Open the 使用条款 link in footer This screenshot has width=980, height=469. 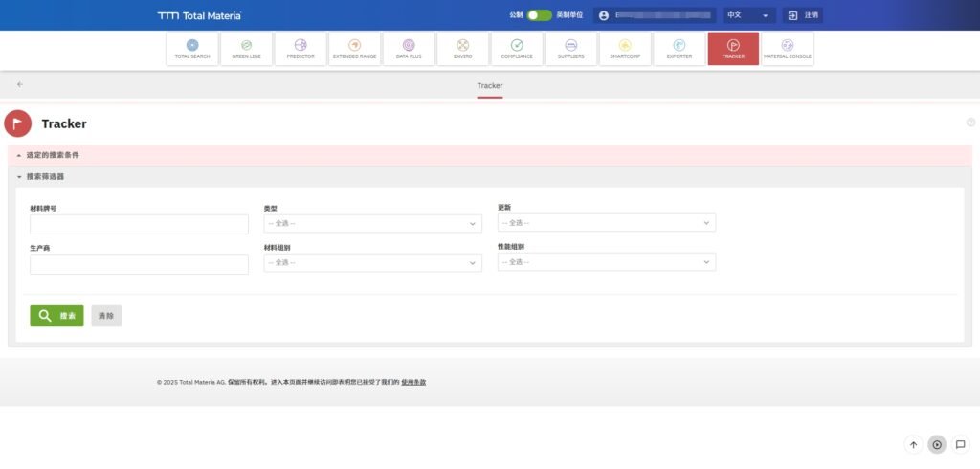[413, 382]
